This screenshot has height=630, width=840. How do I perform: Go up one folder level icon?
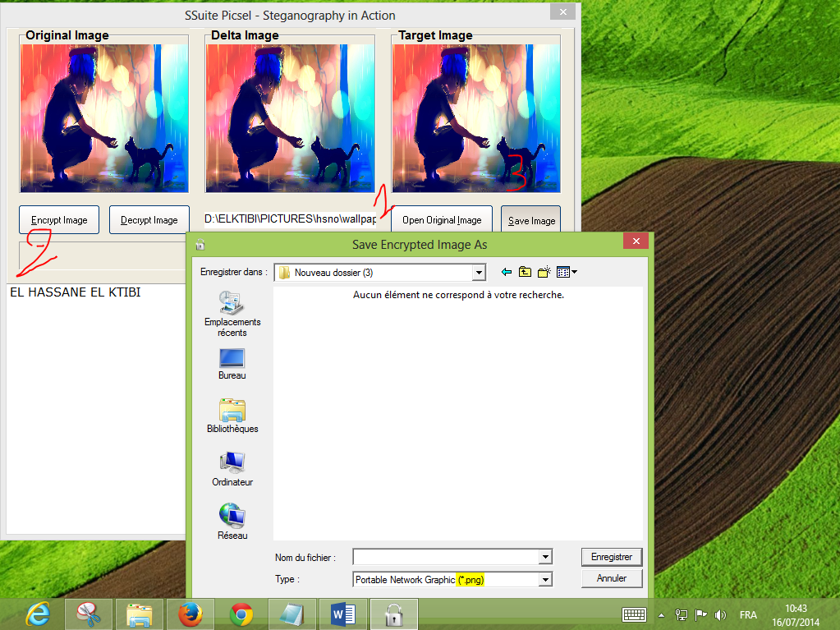(x=525, y=272)
